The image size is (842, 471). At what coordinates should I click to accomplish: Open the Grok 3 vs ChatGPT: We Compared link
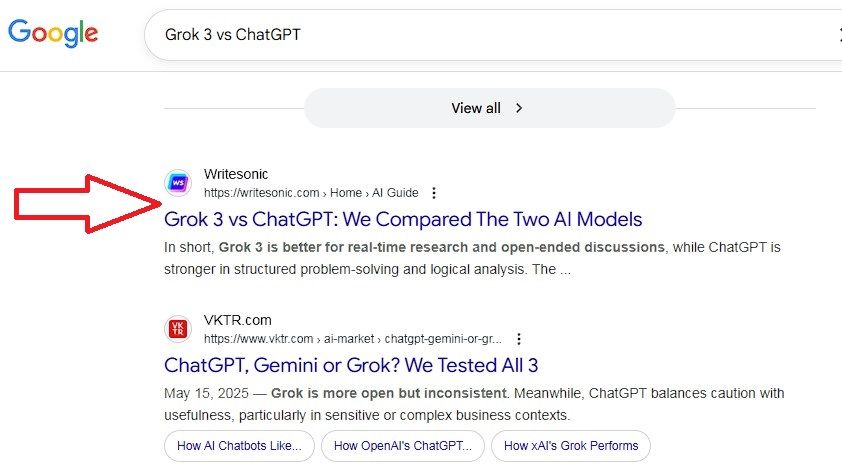point(403,219)
